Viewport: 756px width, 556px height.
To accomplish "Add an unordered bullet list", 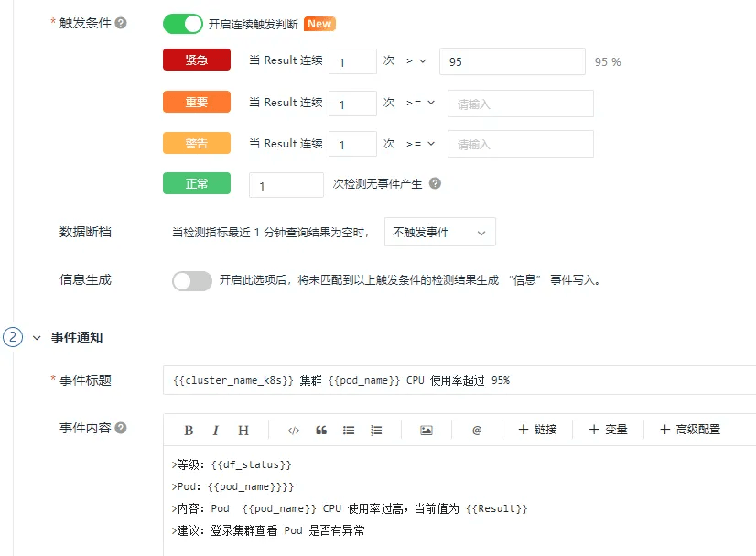I will 349,430.
